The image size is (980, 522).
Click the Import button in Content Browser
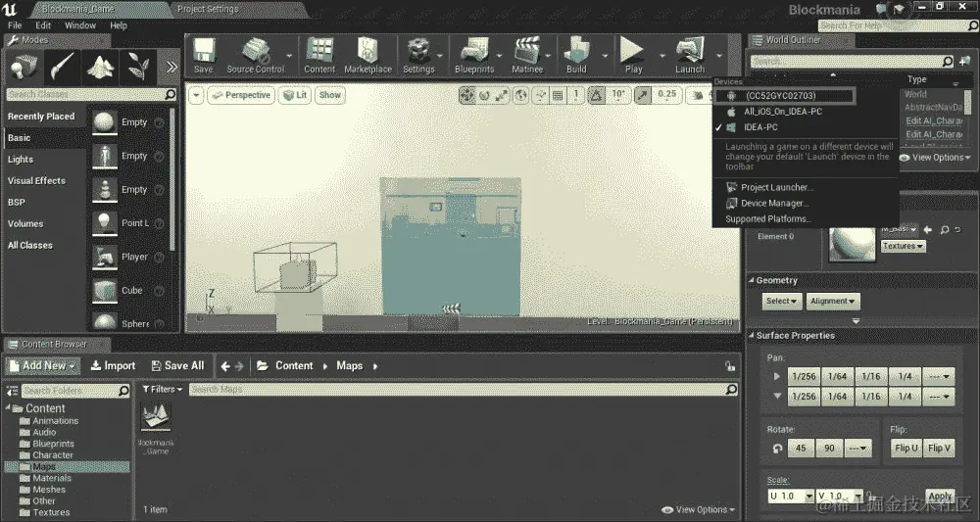click(x=113, y=366)
